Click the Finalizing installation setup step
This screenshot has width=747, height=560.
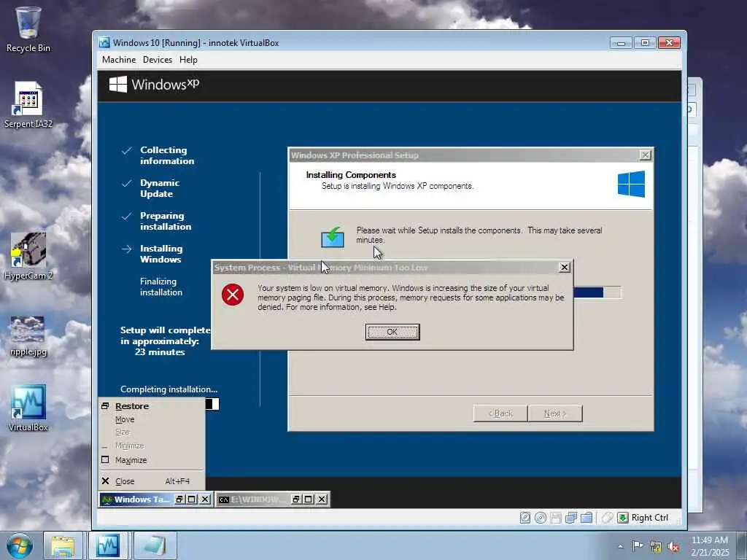(x=161, y=287)
